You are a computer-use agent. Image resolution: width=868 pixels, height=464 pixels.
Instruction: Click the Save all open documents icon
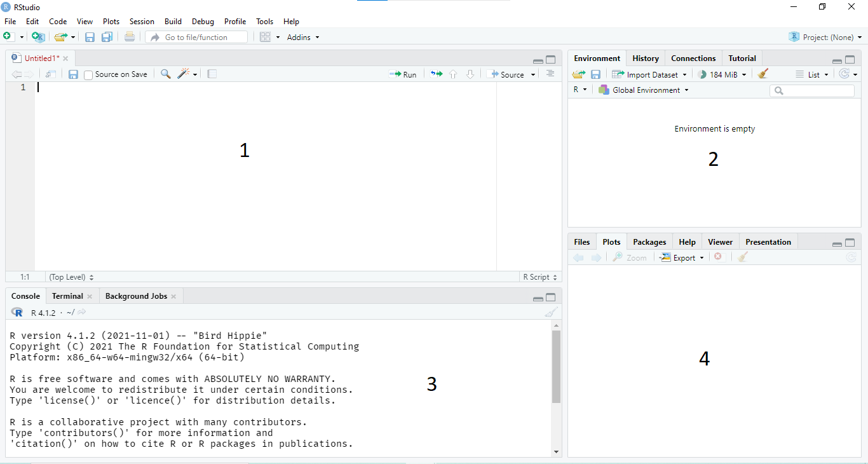tap(107, 38)
